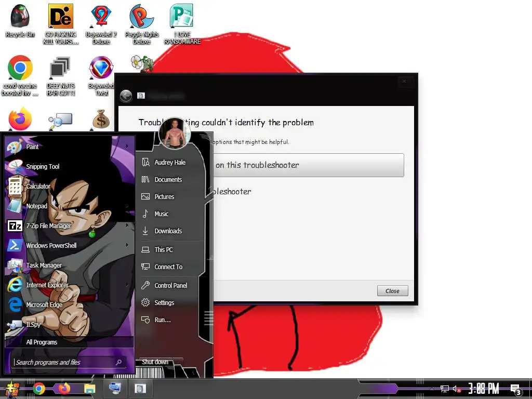The image size is (532, 399).
Task: Select the Chrome shortcut on the desktop
Action: [x=20, y=75]
